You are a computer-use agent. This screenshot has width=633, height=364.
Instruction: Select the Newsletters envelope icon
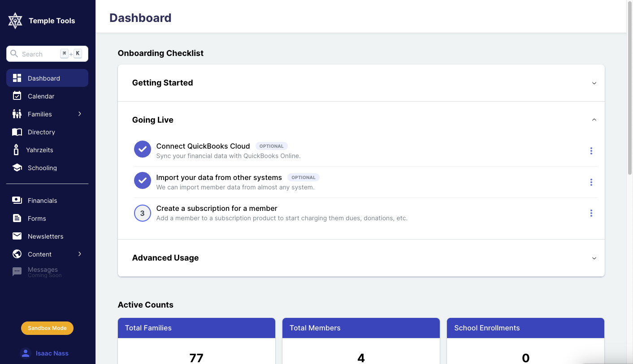17,236
